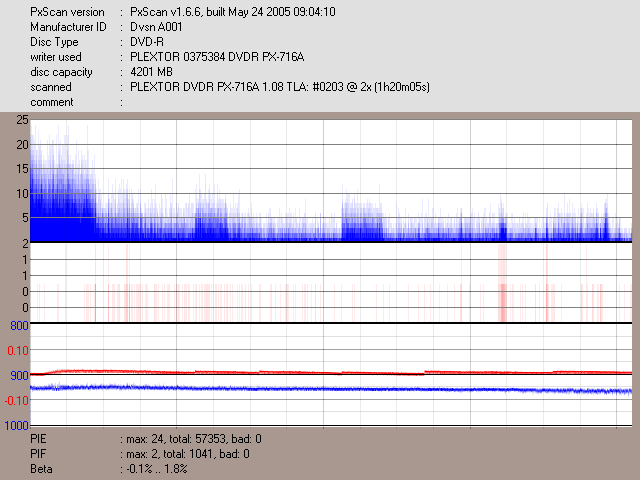Click the PxScan v1.6.6 build text
The width and height of the screenshot is (640, 480).
(x=233, y=12)
